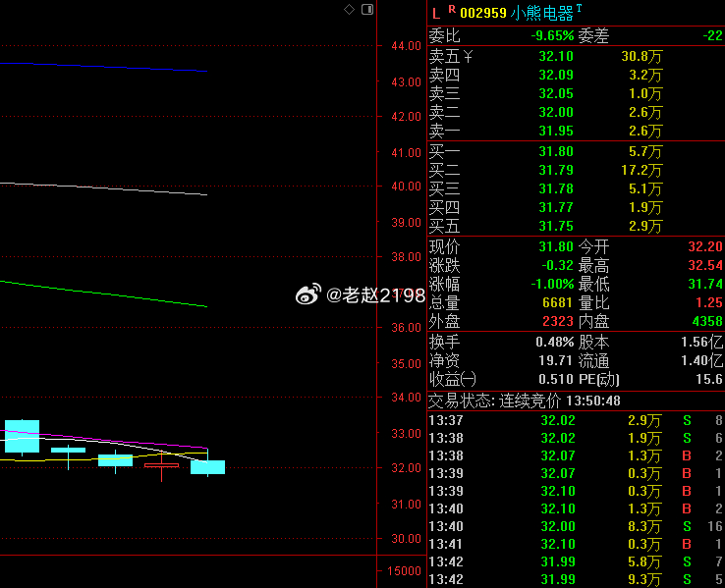
Task: Click the red R superscript near the stock code
Action: pyautogui.click(x=452, y=9)
